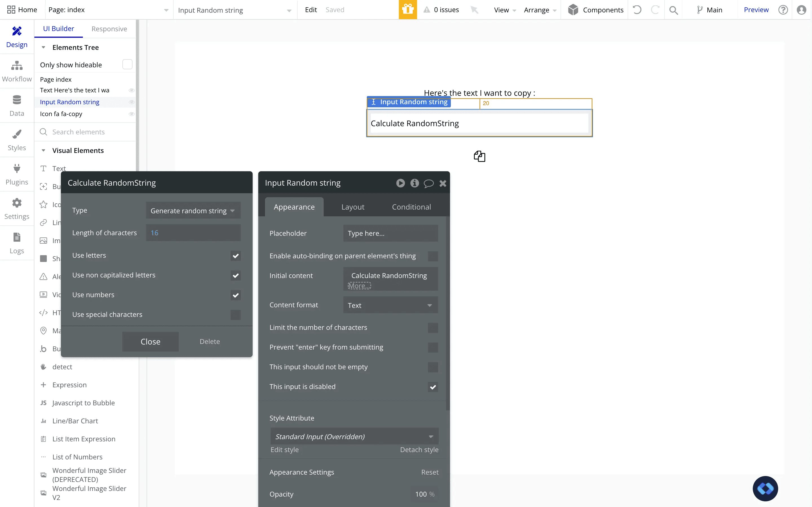This screenshot has height=507, width=812.
Task: Switch to the Layout tab
Action: point(352,207)
